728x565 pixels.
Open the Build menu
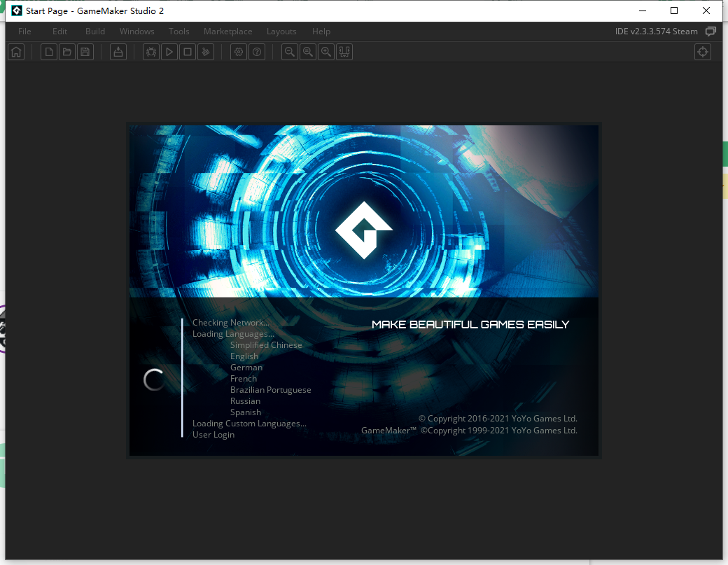pyautogui.click(x=95, y=31)
